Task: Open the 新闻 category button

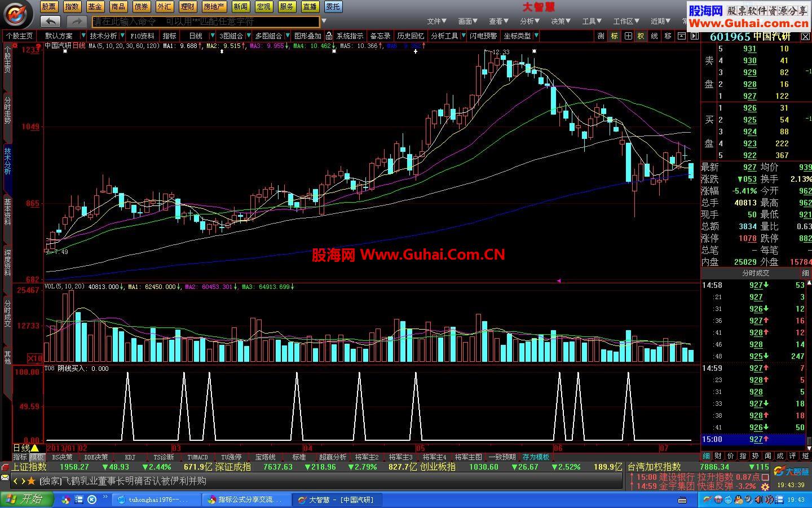Action: coord(241,7)
